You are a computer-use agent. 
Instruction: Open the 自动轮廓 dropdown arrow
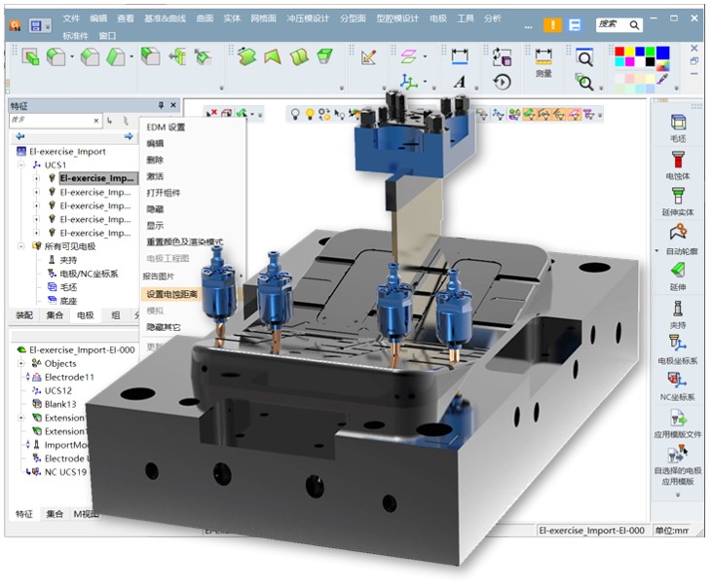pyautogui.click(x=656, y=251)
